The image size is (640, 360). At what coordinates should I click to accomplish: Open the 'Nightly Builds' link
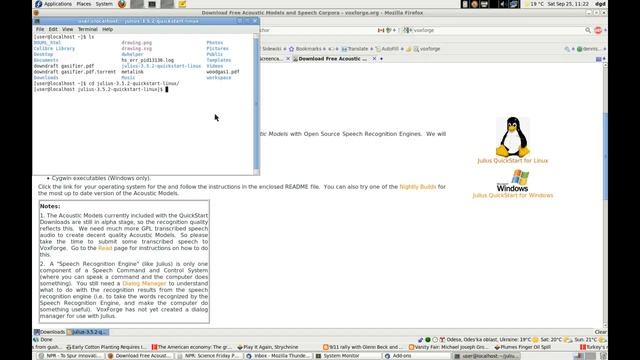418,187
